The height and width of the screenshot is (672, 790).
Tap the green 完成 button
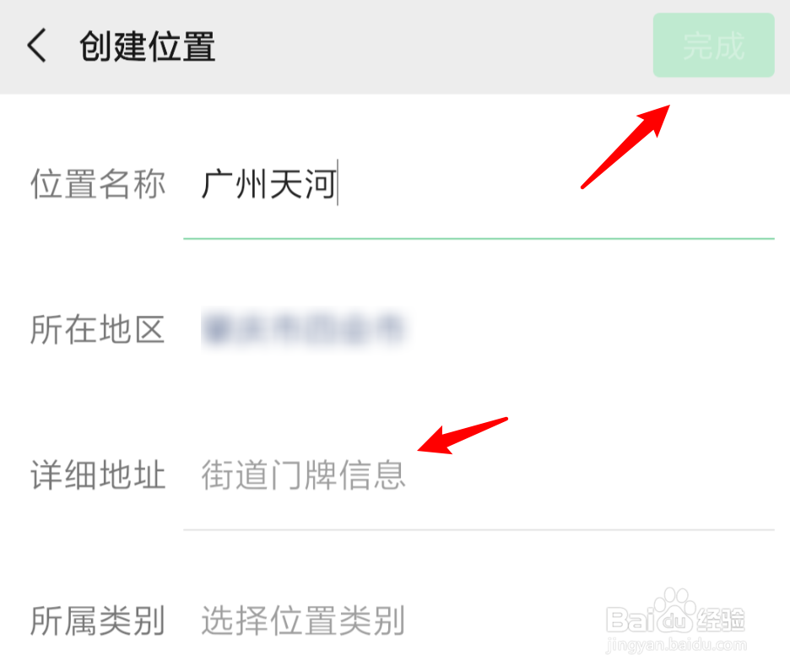pyautogui.click(x=713, y=46)
